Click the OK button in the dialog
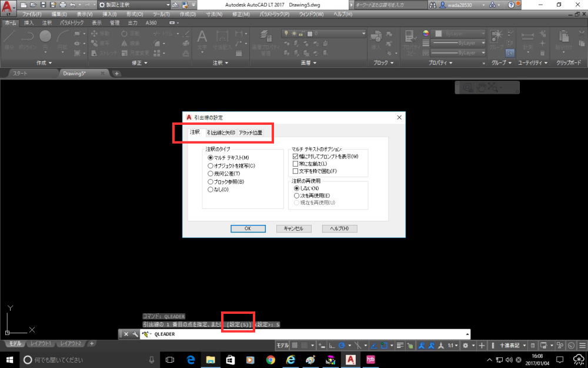The height and width of the screenshot is (368, 588). (x=248, y=228)
